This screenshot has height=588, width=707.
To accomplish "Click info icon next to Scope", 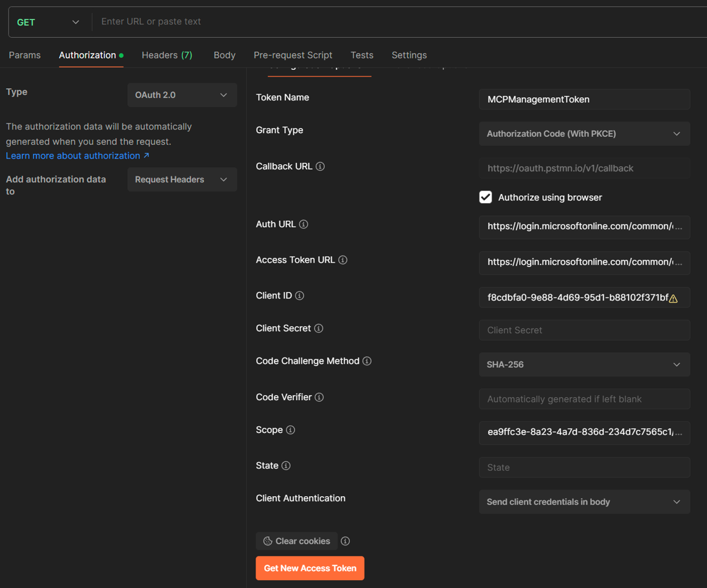I will (291, 430).
